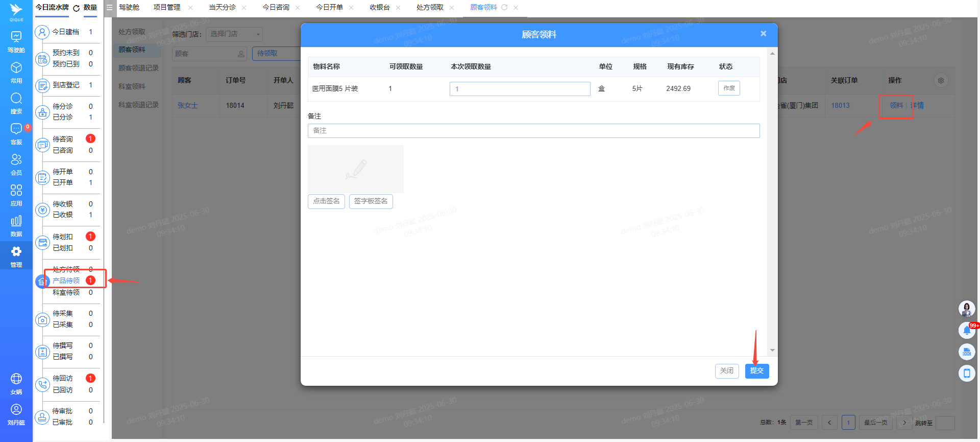Expand the 选择门店 store dropdown
The image size is (980, 442).
point(235,34)
